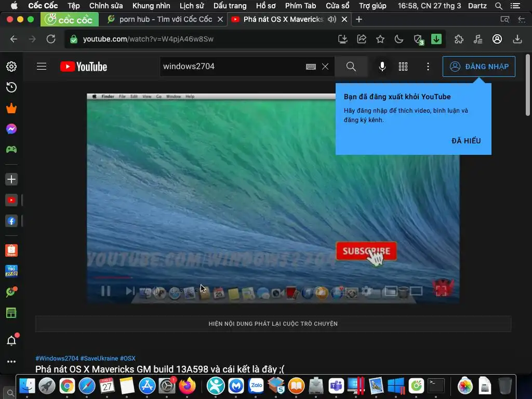Open the Dấu trang menu
This screenshot has height=399, width=532.
click(x=230, y=6)
